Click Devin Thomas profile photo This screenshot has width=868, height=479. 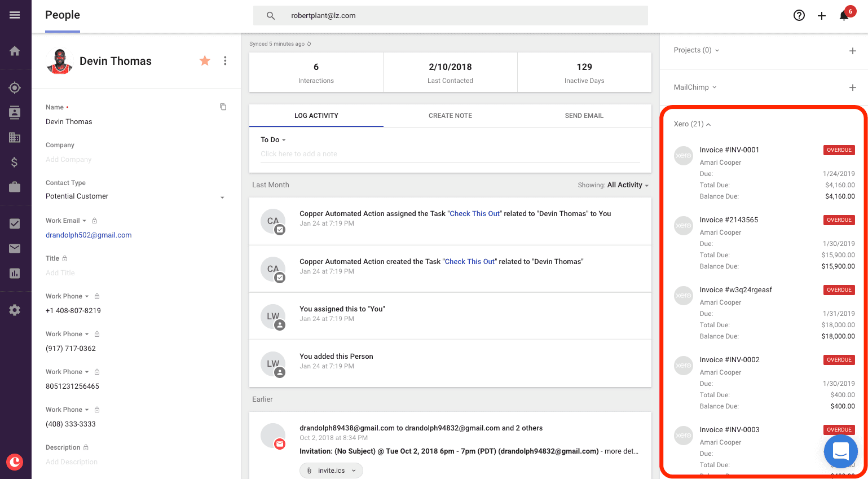[x=60, y=61]
